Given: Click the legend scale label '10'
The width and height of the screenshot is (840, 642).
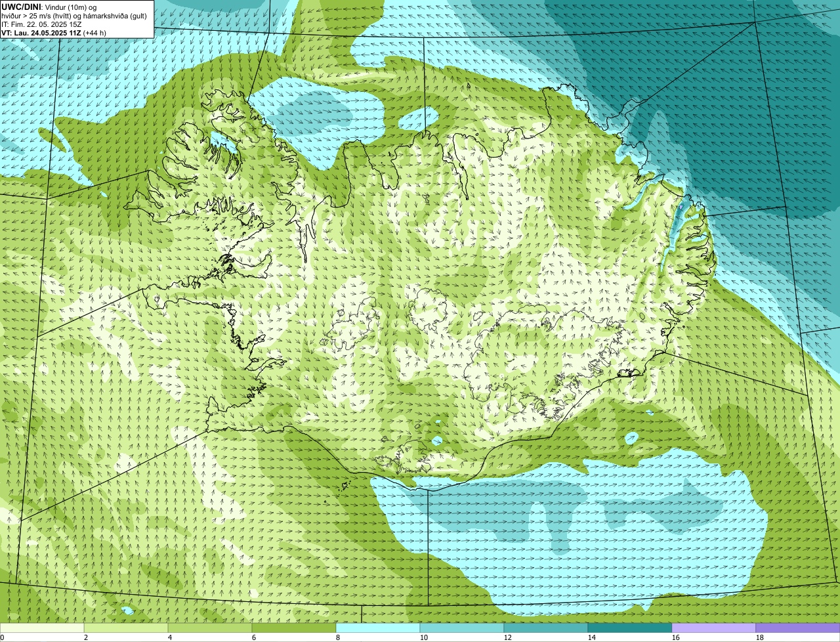Looking at the screenshot, I should pos(424,637).
